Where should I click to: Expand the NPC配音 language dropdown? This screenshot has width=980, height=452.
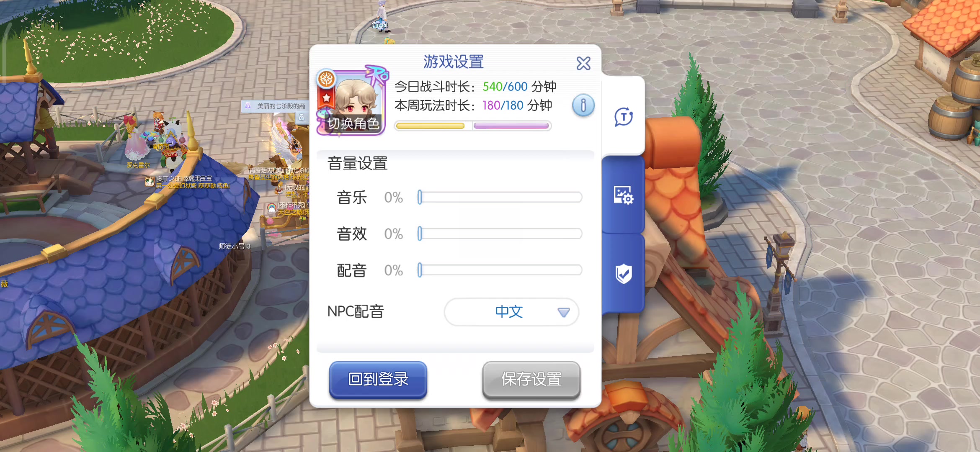(511, 312)
